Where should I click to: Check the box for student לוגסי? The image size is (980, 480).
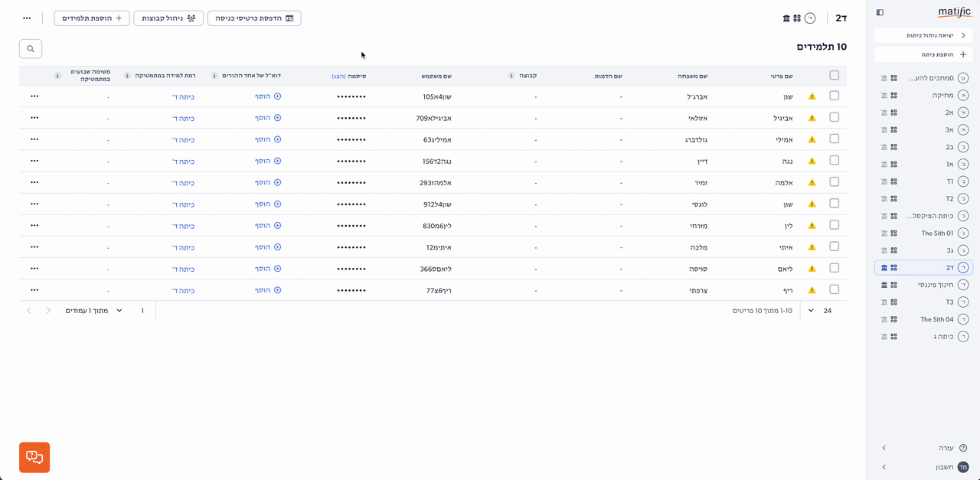[x=835, y=203]
